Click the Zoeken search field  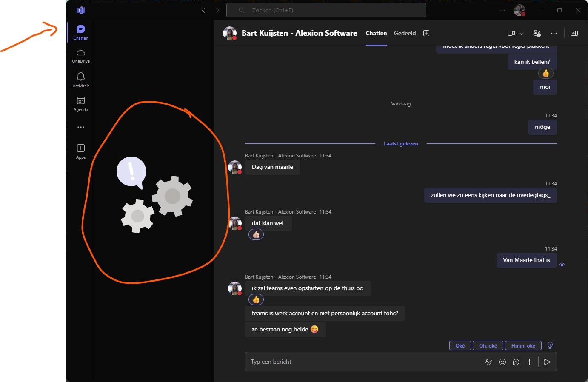coord(326,10)
